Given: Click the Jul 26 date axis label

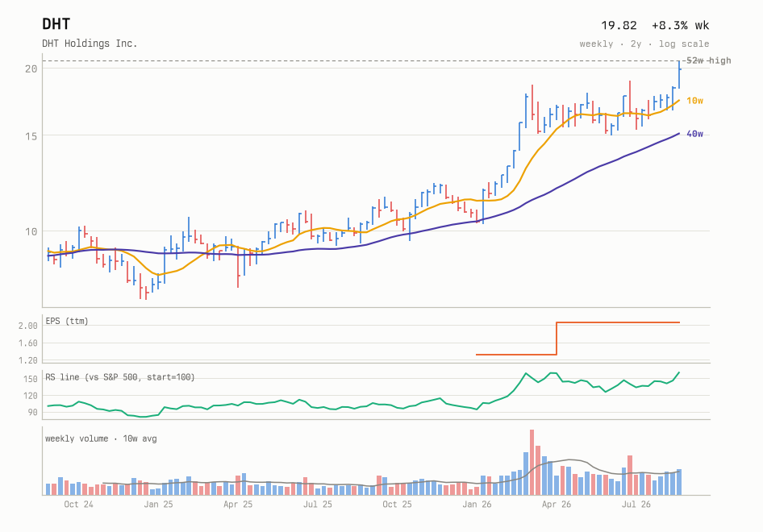Looking at the screenshot, I should [636, 505].
